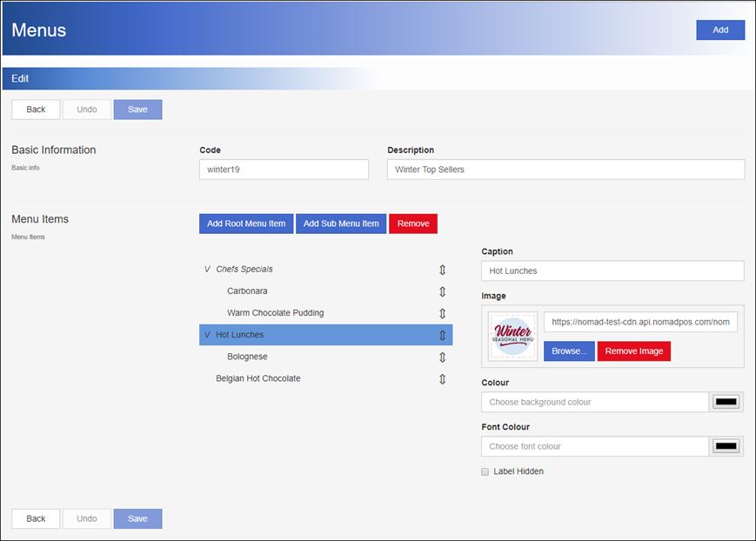Click Remove Image for Hot Lunches
The width and height of the screenshot is (756, 541).
coord(633,351)
